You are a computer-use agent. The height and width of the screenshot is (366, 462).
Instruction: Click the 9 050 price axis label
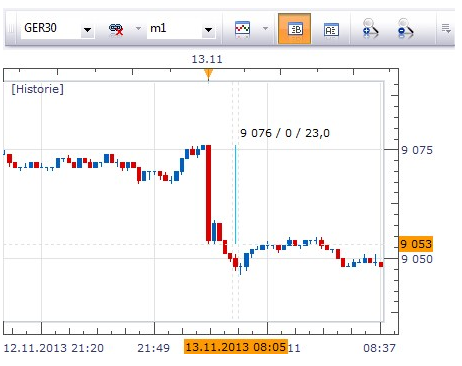[417, 259]
